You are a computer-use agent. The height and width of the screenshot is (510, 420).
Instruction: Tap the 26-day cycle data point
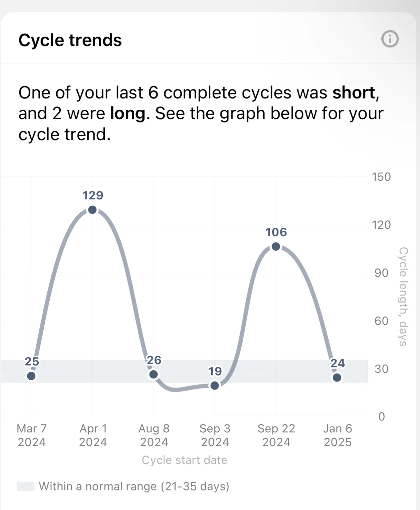154,374
